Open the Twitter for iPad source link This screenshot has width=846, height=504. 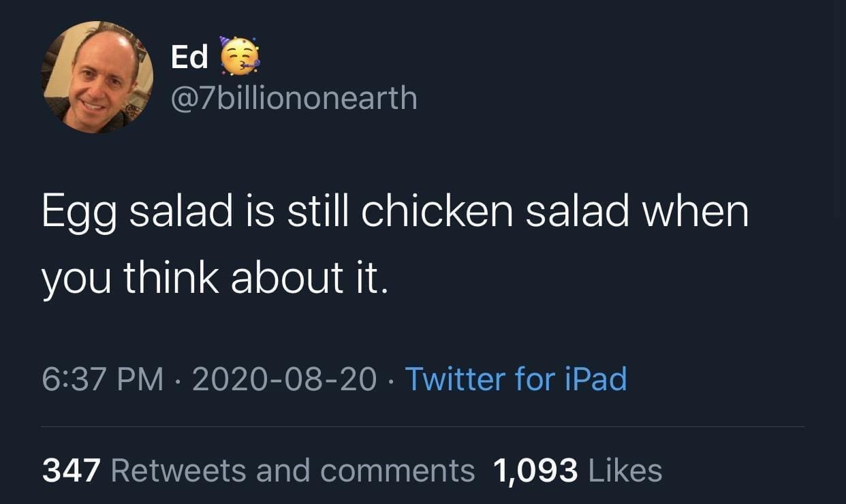pyautogui.click(x=516, y=379)
